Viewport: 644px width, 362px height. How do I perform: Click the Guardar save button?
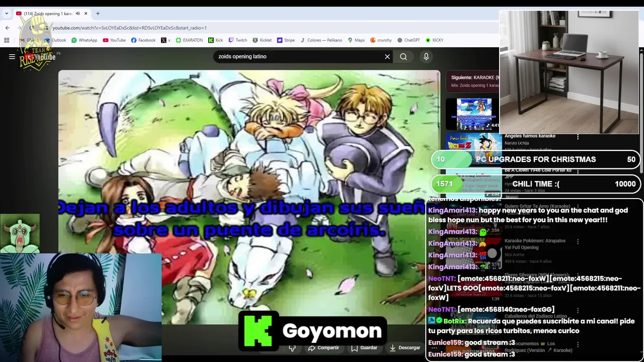click(364, 347)
